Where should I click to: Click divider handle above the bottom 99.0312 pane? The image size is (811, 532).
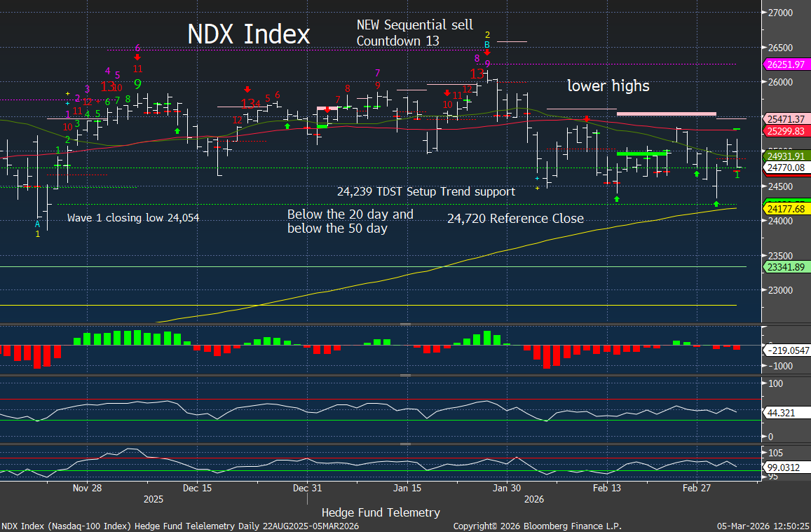click(404, 444)
